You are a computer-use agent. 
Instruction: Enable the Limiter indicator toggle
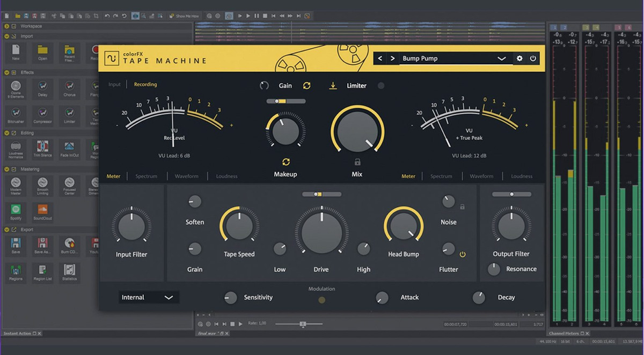click(x=381, y=86)
